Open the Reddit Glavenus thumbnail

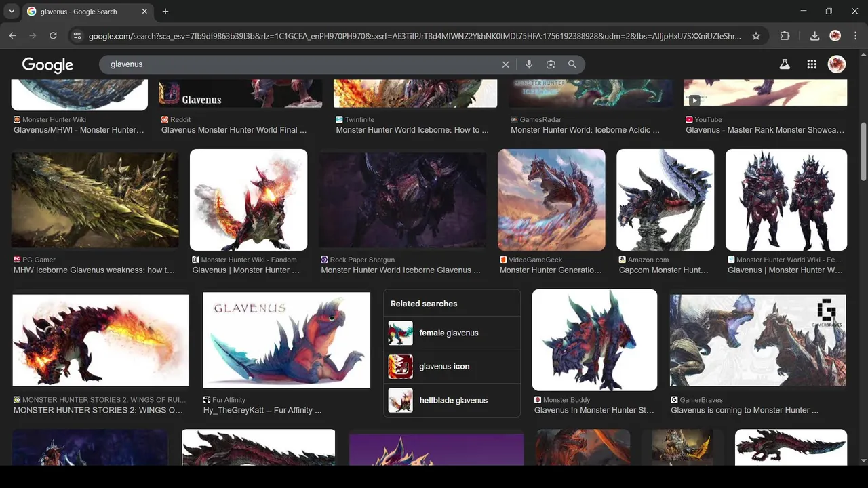(241, 94)
